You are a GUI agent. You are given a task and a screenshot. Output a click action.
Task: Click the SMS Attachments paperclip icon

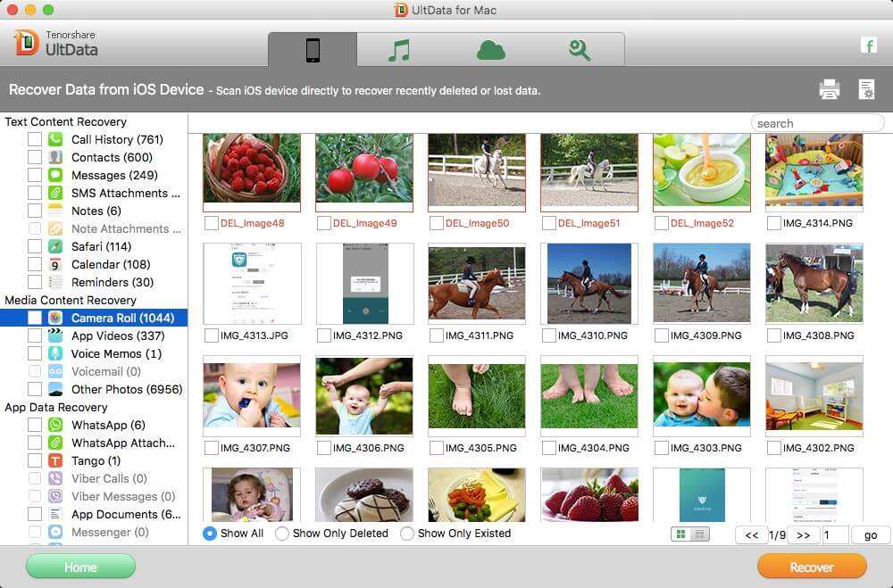coord(55,193)
